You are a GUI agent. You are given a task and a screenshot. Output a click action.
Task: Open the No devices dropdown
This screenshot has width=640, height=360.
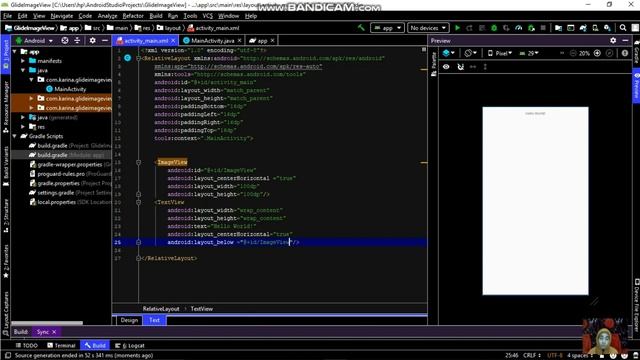pyautogui.click(x=428, y=28)
